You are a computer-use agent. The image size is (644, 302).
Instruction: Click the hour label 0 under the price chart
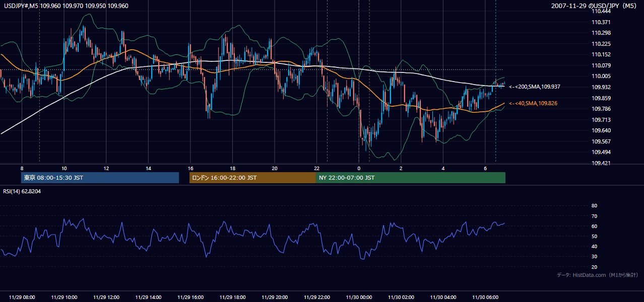tap(359, 168)
